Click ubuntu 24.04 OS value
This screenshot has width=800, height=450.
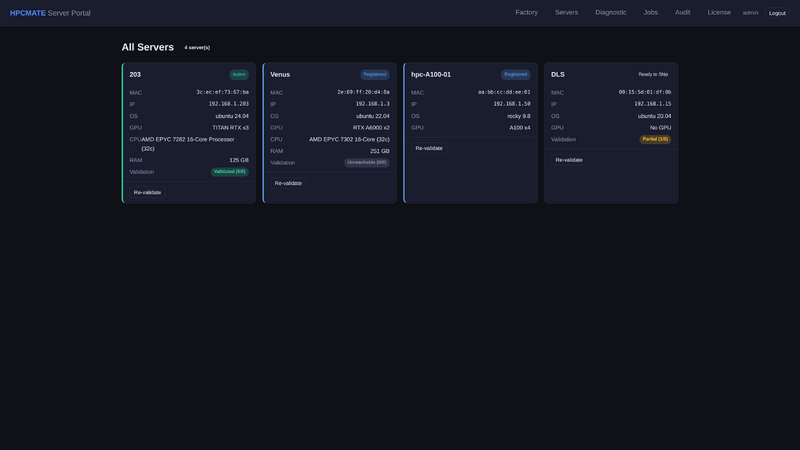[x=232, y=116]
